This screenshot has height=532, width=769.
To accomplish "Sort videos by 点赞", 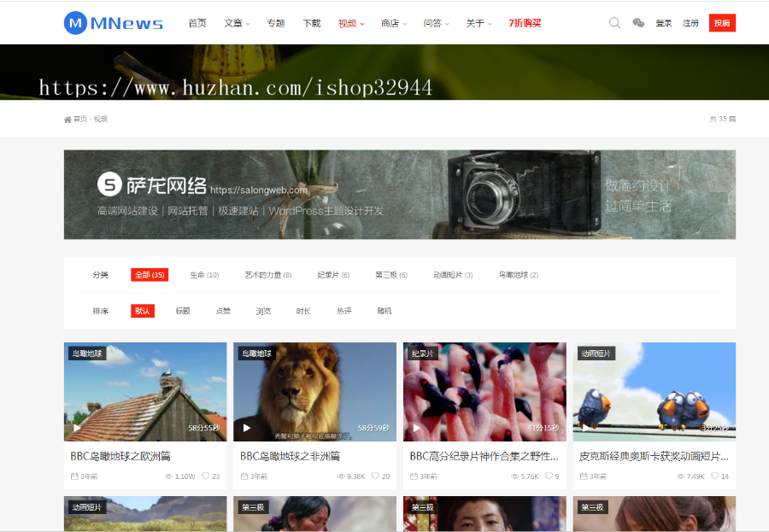I will pyautogui.click(x=222, y=310).
